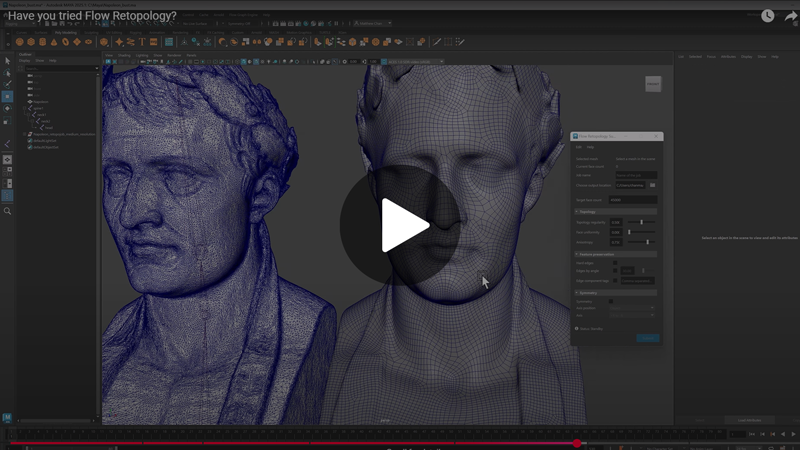Click the output location path field

[x=631, y=185]
